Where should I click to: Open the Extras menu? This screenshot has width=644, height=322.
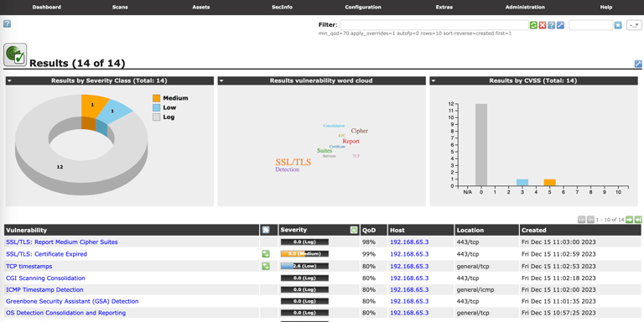[x=444, y=7]
